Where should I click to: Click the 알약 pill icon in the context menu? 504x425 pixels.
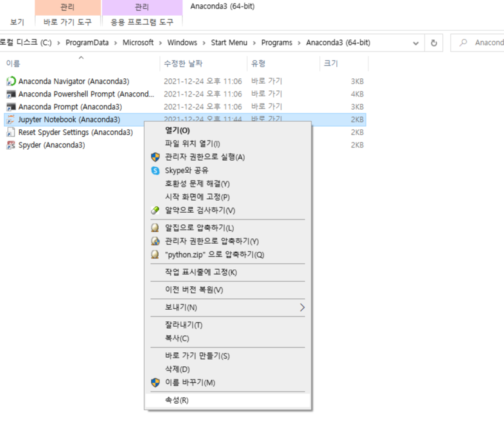155,210
